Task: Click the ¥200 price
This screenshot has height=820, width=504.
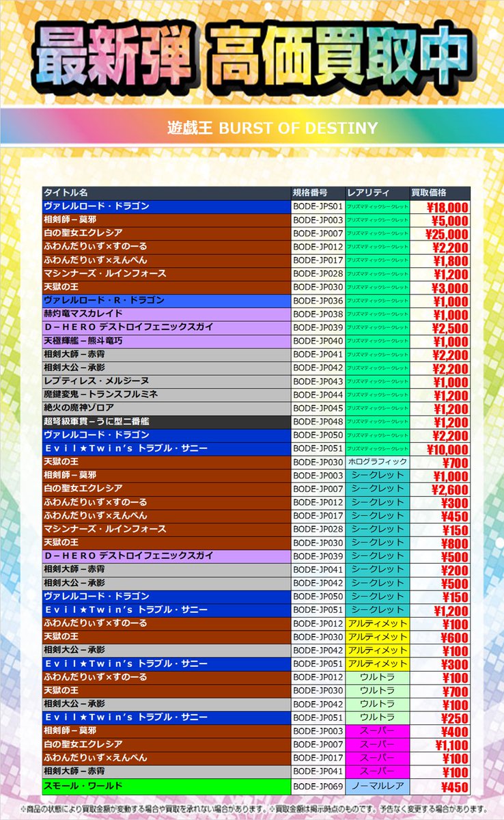Action: 456,571
